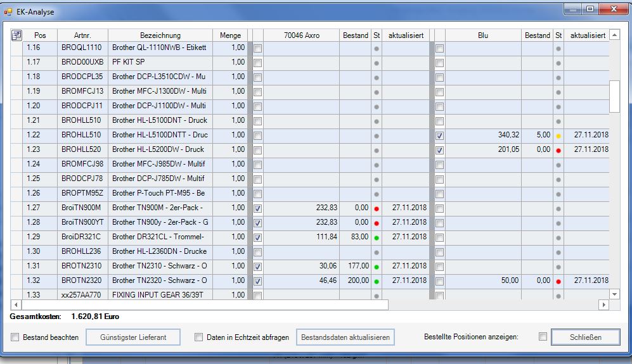Click green status dot in row 1.29

(377, 237)
